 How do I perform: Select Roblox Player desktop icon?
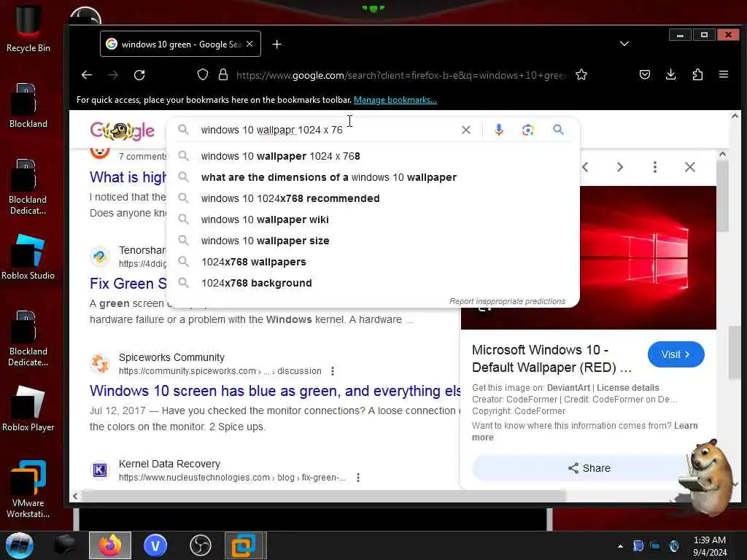coord(28,410)
